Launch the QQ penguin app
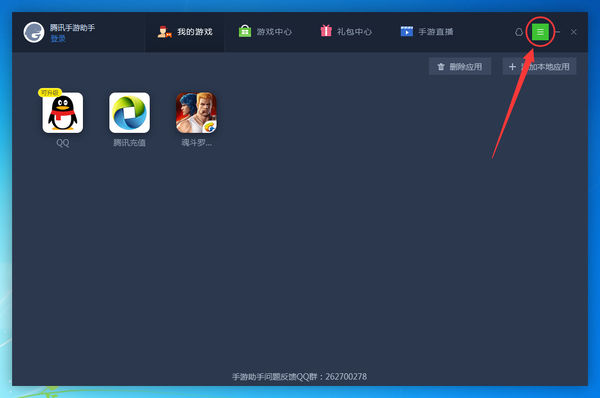600x398 pixels. click(x=63, y=113)
